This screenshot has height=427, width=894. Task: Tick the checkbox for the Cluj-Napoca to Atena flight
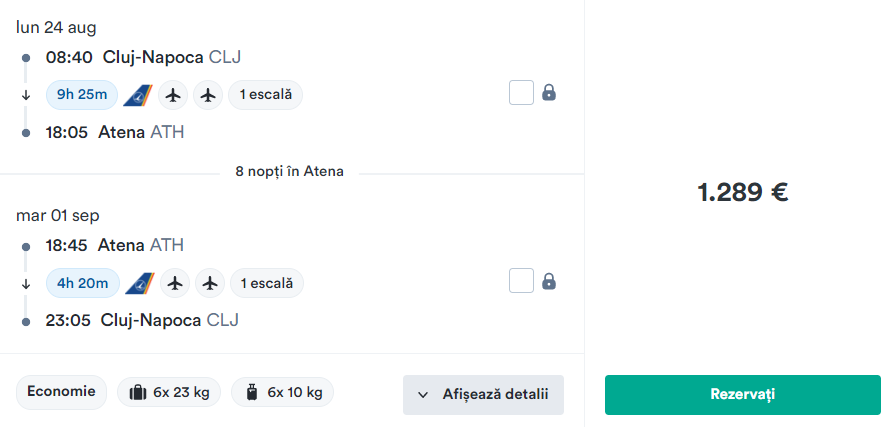521,93
